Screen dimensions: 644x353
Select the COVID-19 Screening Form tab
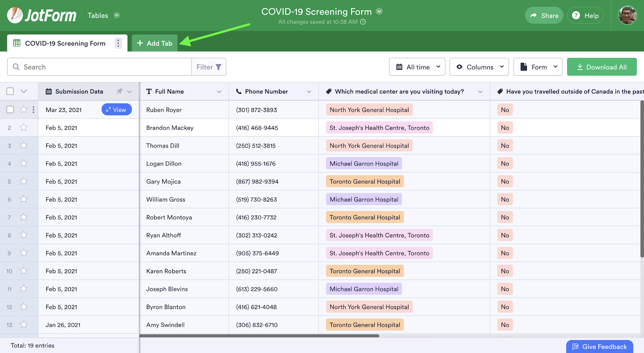point(64,43)
